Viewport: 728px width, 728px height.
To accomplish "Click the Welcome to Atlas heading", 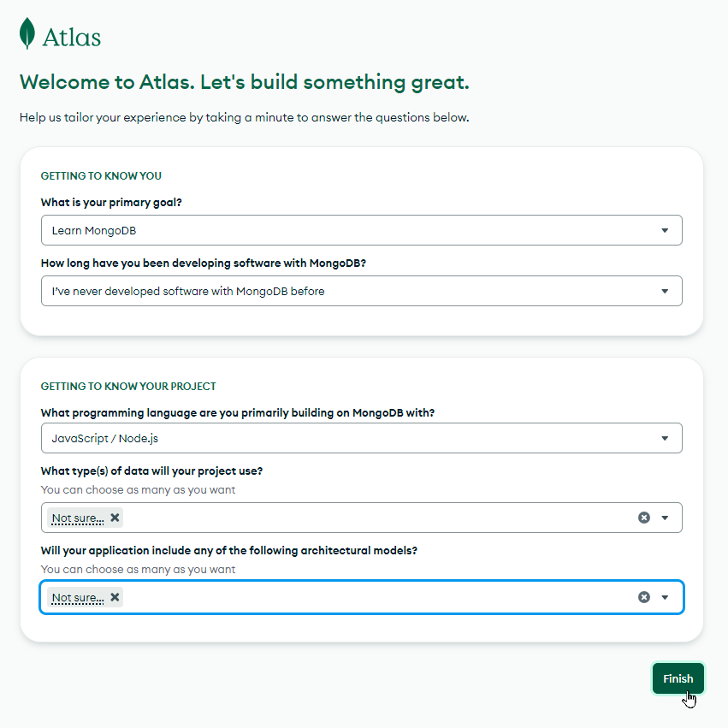I will coord(244,83).
